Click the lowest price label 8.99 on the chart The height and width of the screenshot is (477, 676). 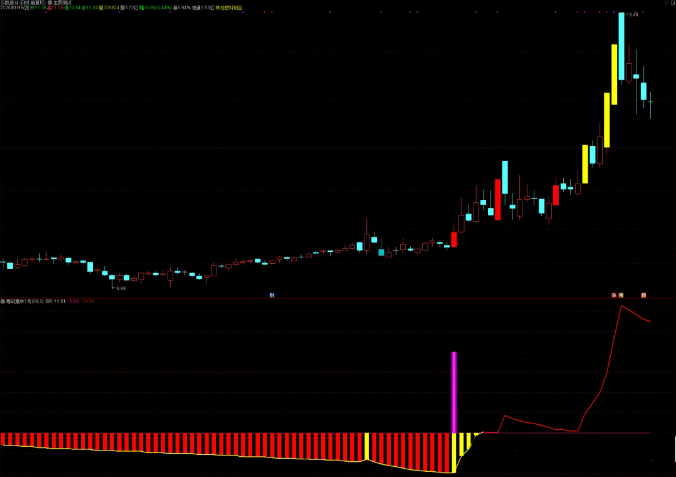click(x=122, y=288)
